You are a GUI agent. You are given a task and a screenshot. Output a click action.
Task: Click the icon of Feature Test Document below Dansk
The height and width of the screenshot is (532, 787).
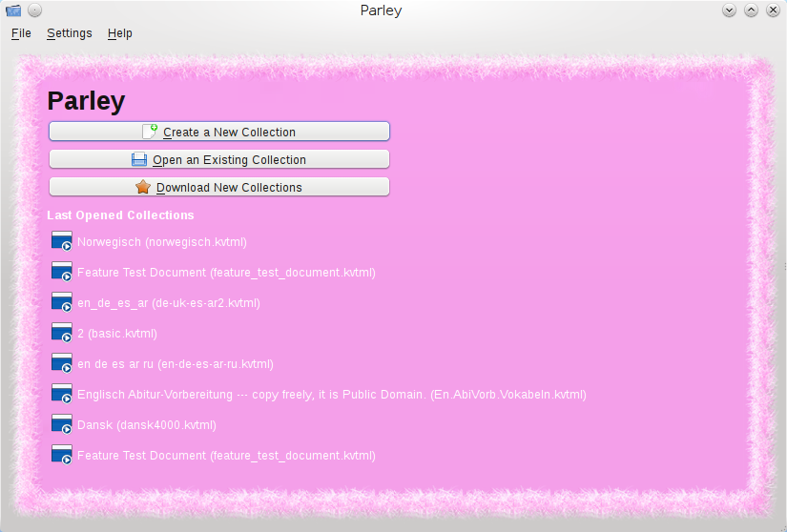point(62,455)
